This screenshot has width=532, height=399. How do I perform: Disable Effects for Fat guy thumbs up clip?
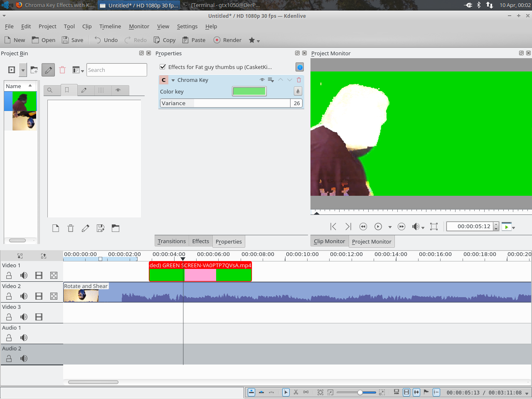point(163,66)
